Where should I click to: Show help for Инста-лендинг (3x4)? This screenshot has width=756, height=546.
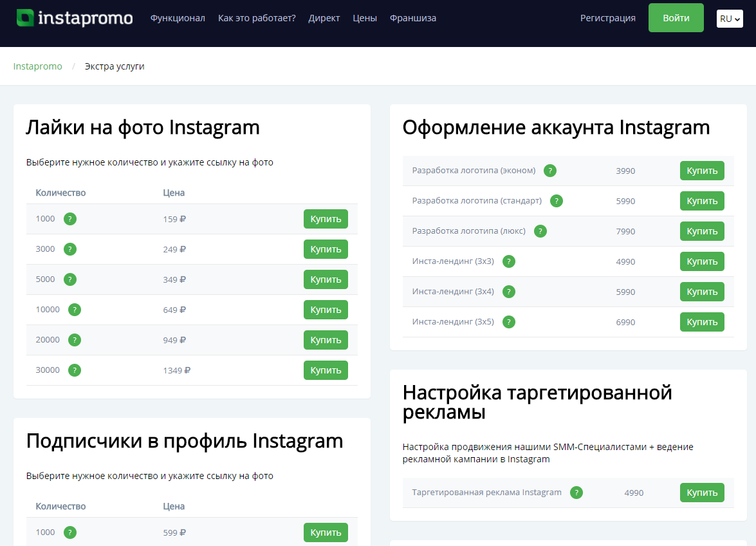(x=509, y=292)
